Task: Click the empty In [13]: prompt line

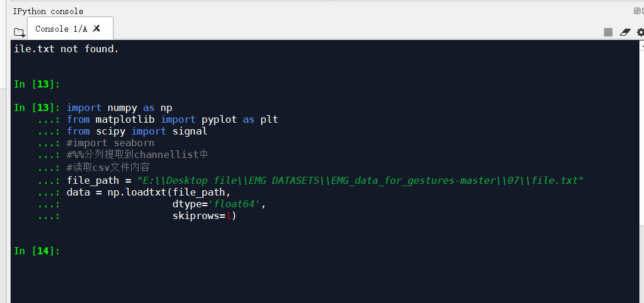Action: pos(37,85)
